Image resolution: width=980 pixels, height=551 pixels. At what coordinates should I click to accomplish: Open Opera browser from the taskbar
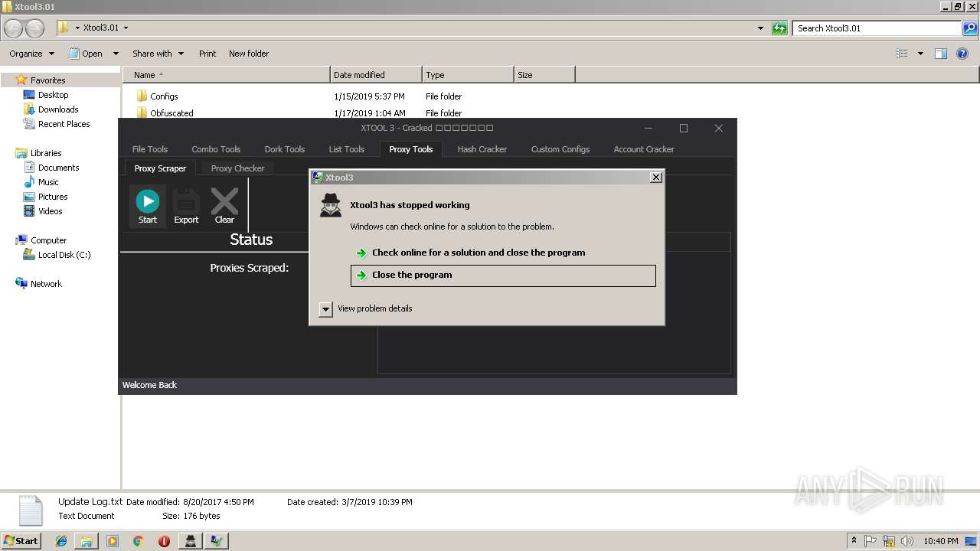[164, 541]
